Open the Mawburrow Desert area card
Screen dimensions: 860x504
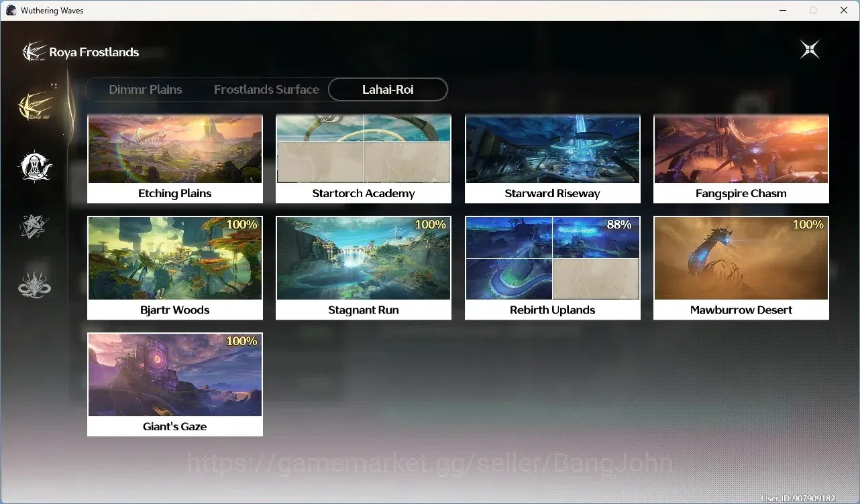click(x=741, y=268)
